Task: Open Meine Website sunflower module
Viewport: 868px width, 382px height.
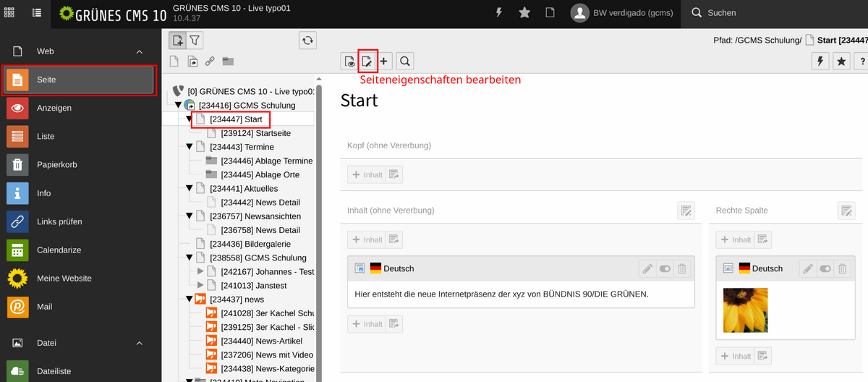Action: [80, 278]
